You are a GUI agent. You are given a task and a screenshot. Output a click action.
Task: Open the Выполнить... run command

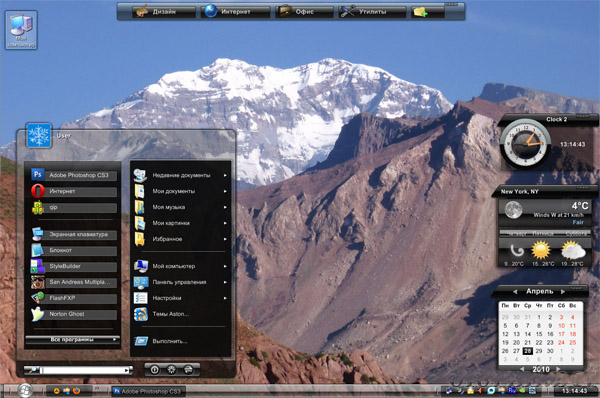click(180, 341)
